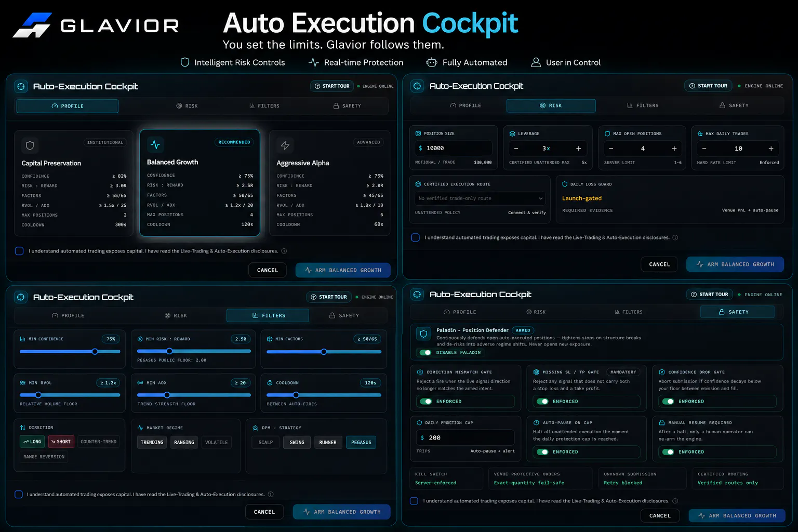Click the Direction arrows icon
Screen dimensions: 798x532
23,428
